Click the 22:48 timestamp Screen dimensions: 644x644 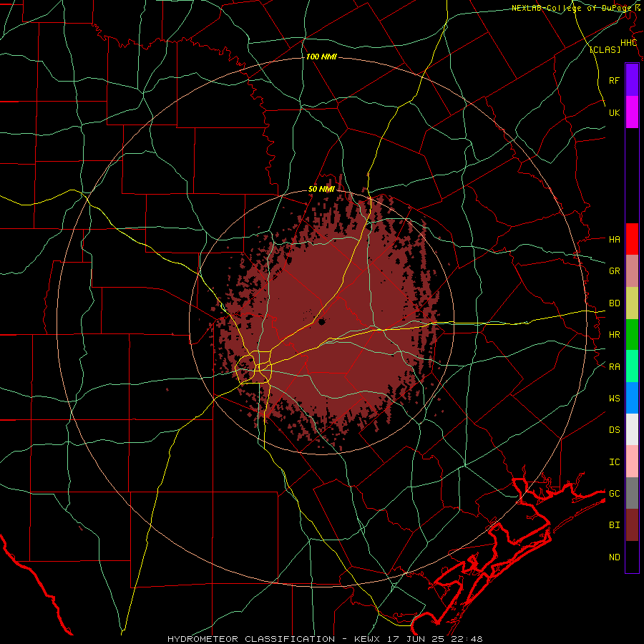point(467,639)
